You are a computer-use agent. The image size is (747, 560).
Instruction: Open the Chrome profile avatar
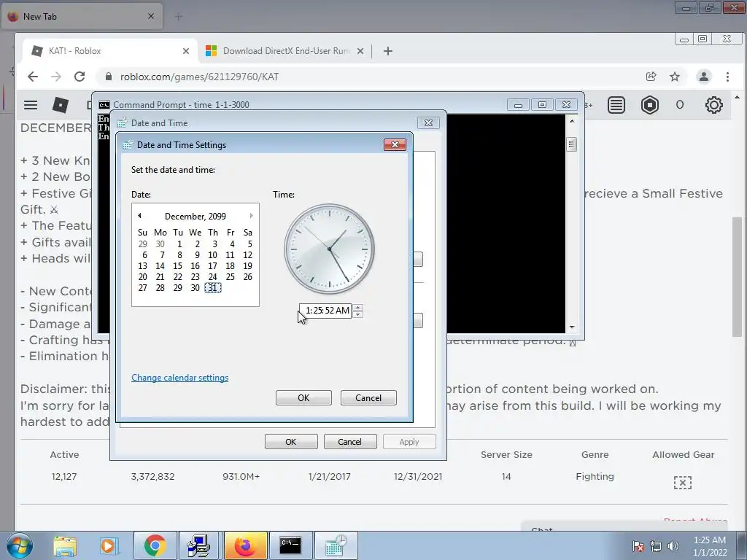tap(704, 77)
